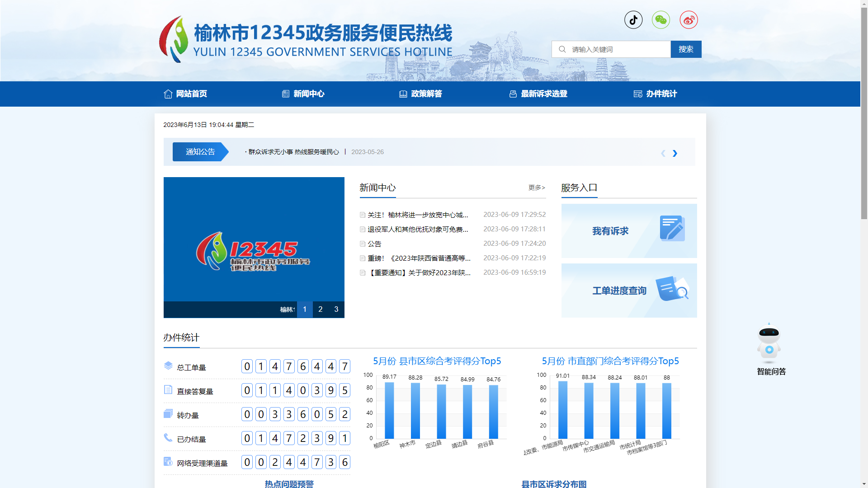Open the 公告 news article link
Viewport: 868px width, 488px height.
(x=374, y=244)
